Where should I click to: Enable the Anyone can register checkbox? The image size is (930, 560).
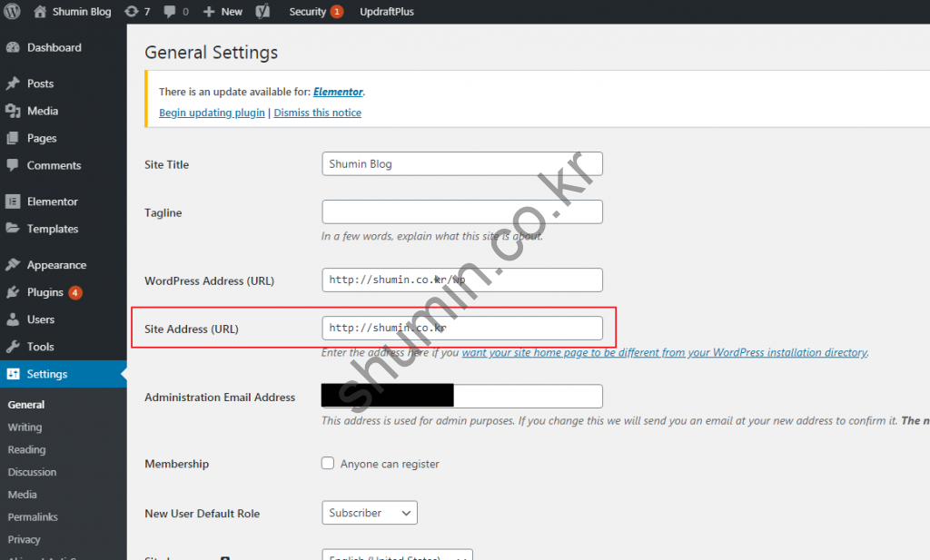click(328, 463)
